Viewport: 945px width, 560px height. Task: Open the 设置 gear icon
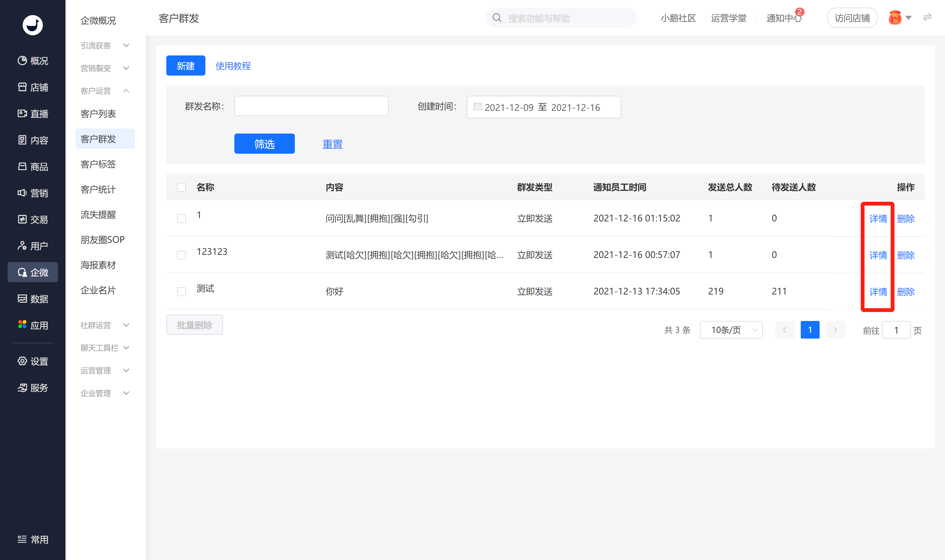tap(22, 361)
